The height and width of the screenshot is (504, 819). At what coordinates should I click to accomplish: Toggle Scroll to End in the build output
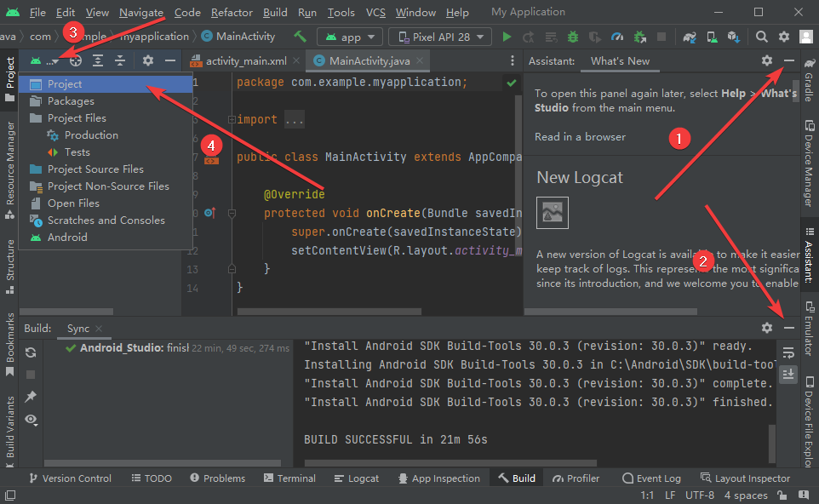click(x=788, y=375)
